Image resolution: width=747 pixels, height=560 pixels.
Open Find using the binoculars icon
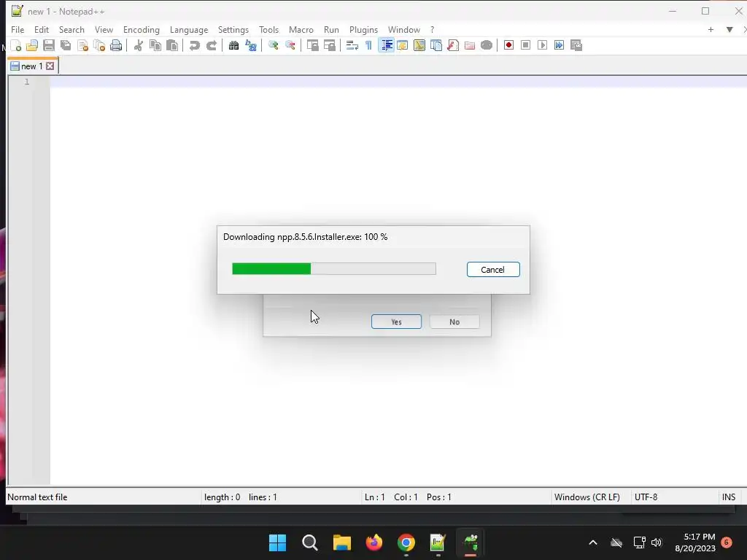pyautogui.click(x=233, y=46)
